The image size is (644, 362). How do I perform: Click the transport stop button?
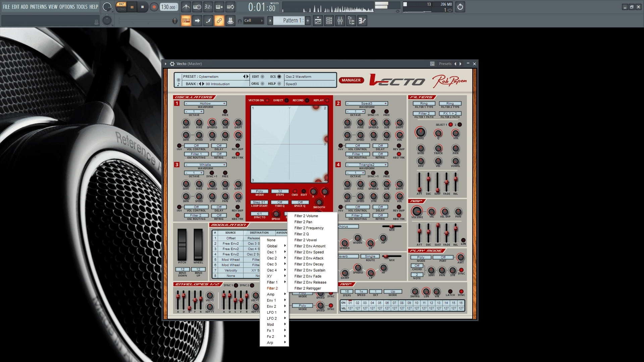click(142, 7)
